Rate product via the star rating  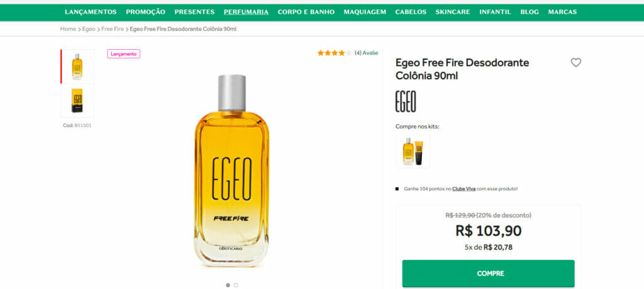(335, 53)
